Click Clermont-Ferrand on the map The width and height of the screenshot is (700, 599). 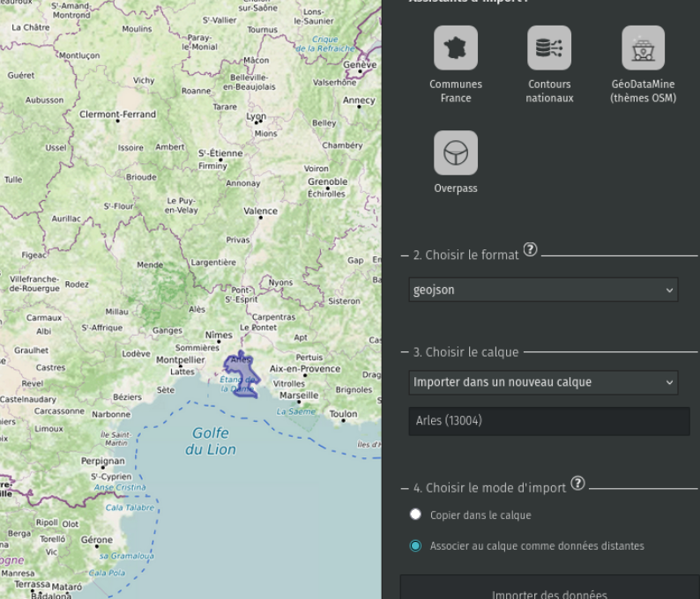coord(117,115)
